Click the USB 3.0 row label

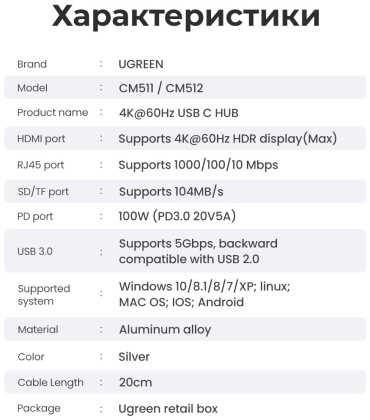(35, 251)
